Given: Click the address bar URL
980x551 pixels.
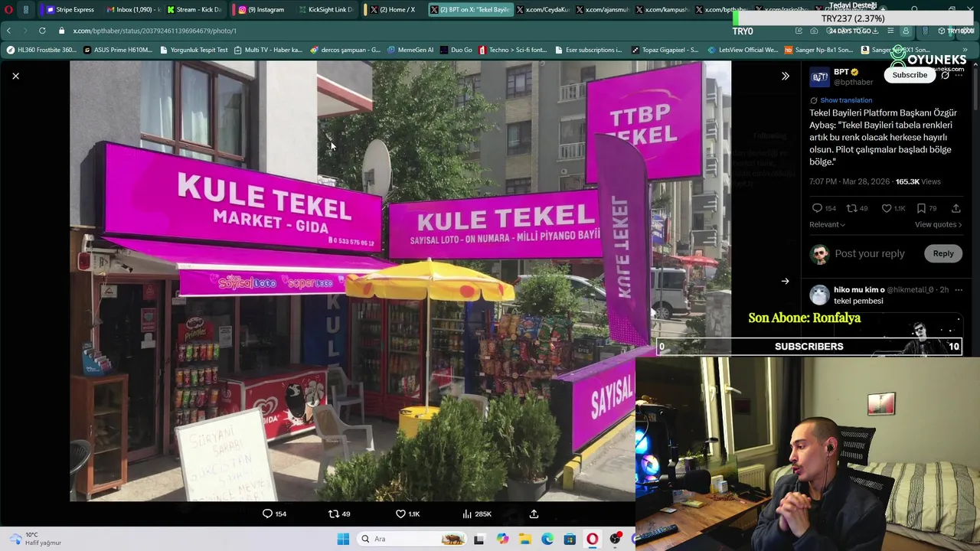Looking at the screenshot, I should (155, 31).
